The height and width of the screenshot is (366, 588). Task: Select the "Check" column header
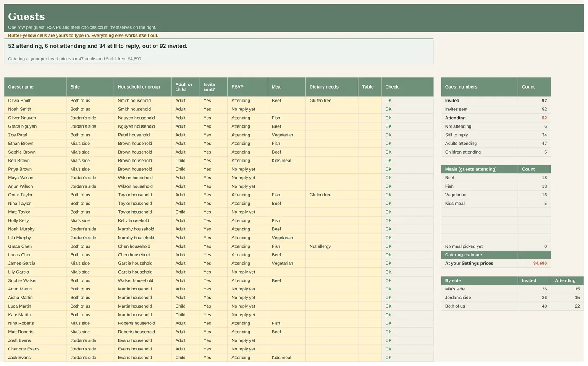pos(407,87)
